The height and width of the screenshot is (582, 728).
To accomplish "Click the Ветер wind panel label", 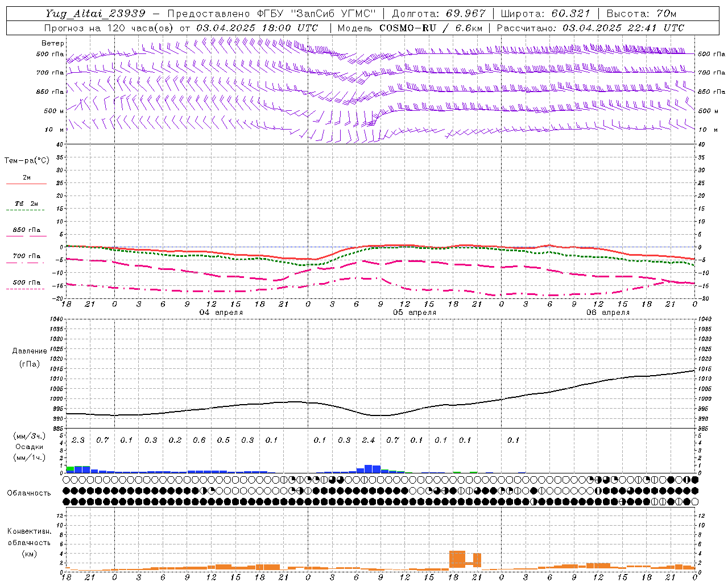I will click(53, 43).
